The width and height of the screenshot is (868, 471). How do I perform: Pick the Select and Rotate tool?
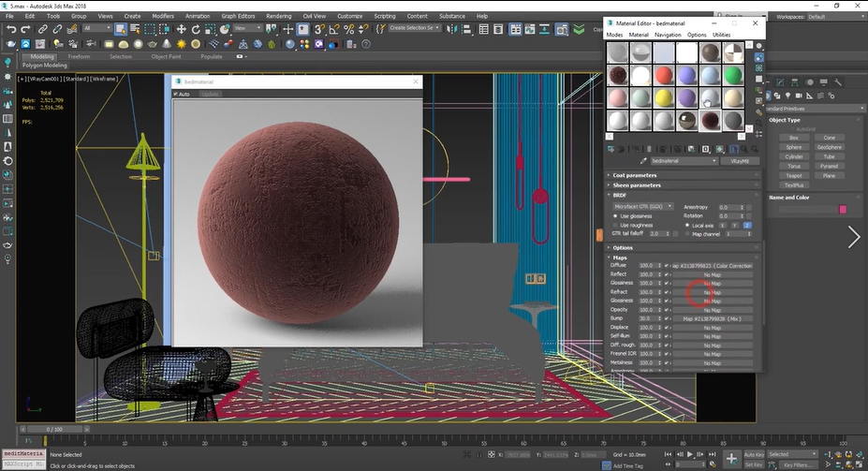[196, 29]
